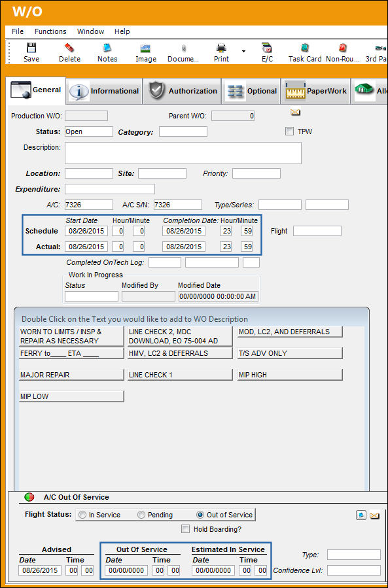
Task: Click the Production W/O field
Action: click(x=86, y=116)
